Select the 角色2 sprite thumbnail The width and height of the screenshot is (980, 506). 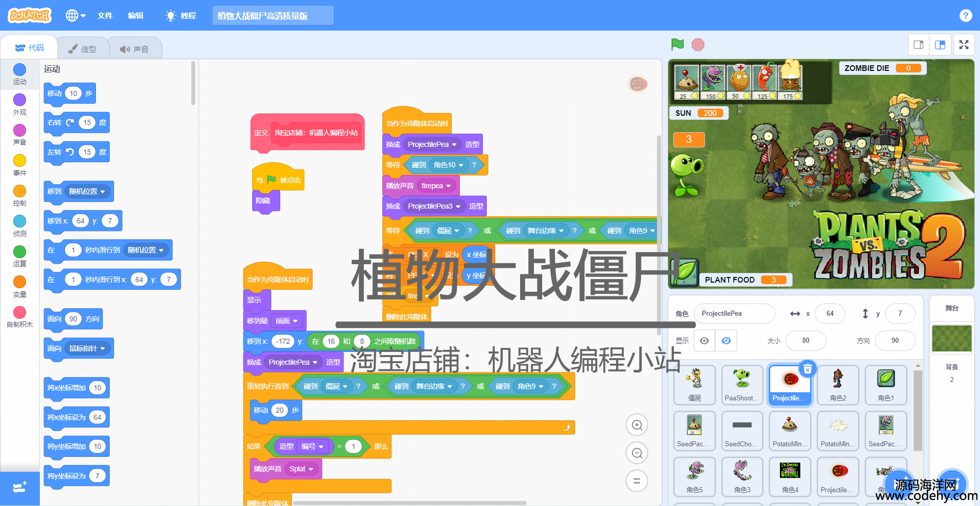coord(838,385)
